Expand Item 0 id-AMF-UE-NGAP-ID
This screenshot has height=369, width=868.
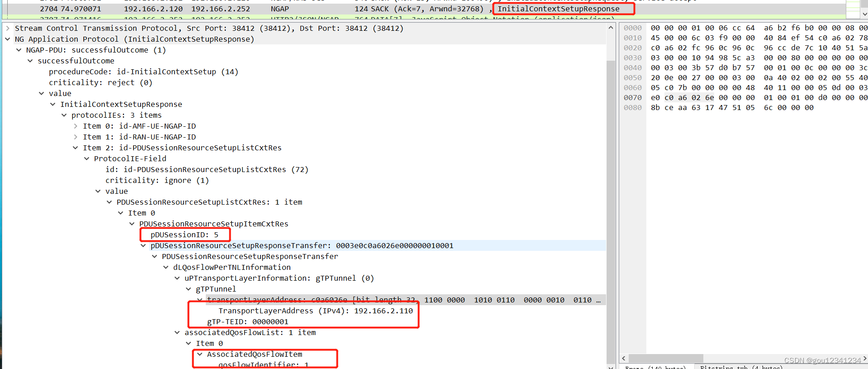[76, 126]
